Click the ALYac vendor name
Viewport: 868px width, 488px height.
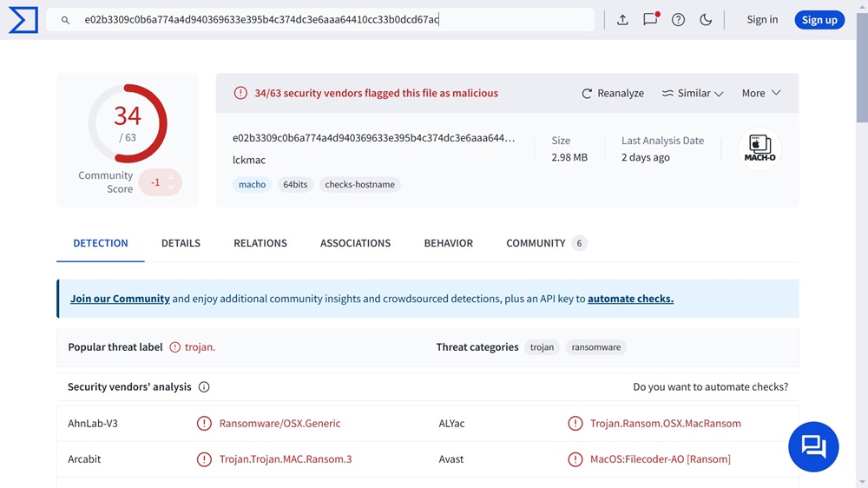coord(451,423)
